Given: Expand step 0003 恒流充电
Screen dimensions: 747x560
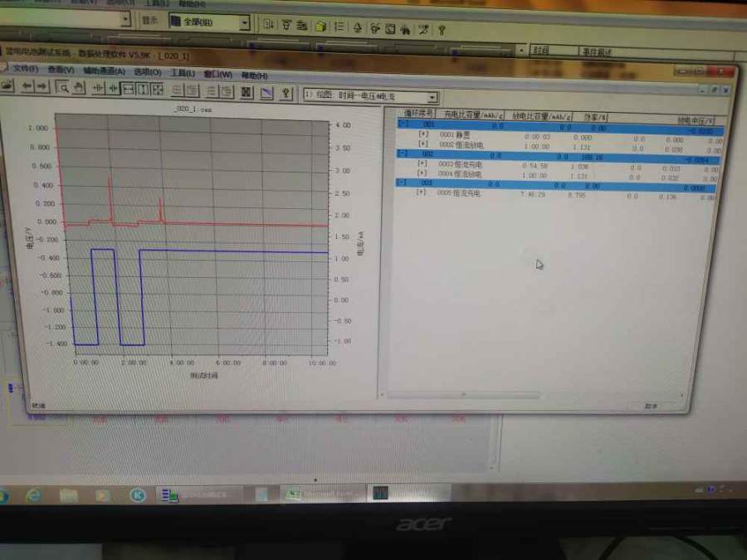Looking at the screenshot, I should pyautogui.click(x=422, y=163).
